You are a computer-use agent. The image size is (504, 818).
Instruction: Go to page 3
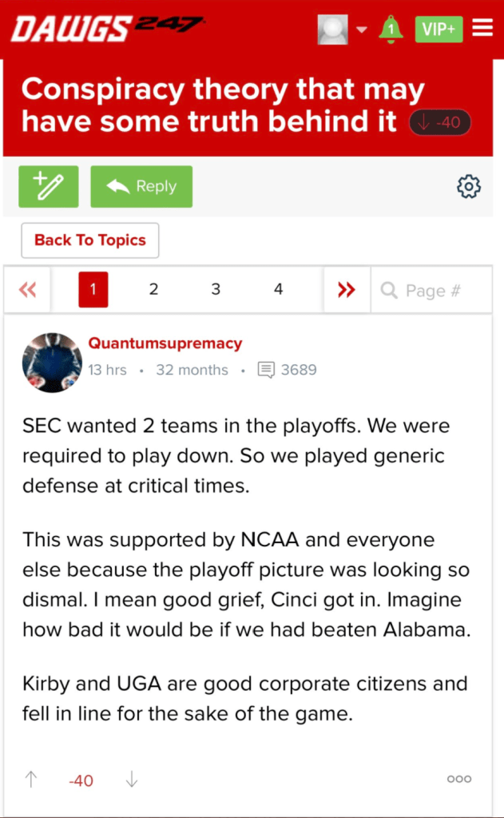pos(216,290)
